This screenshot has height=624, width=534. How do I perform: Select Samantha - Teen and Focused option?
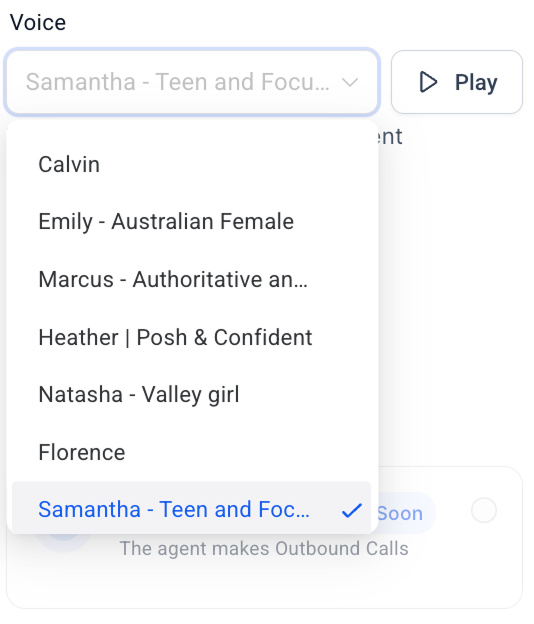(x=191, y=508)
